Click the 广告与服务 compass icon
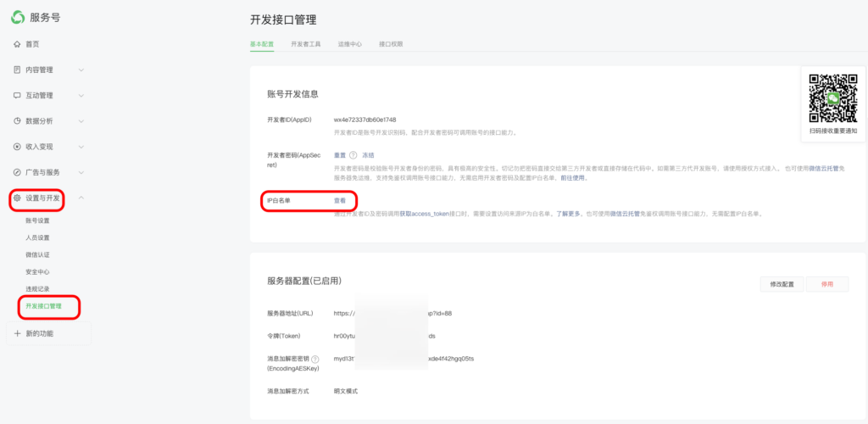Viewport: 868px width, 424px height. tap(17, 172)
